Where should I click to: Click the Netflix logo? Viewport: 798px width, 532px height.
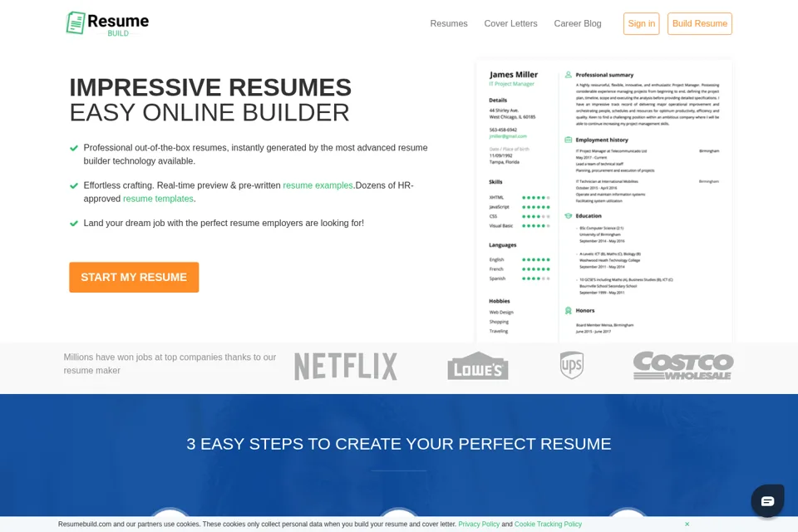point(346,366)
